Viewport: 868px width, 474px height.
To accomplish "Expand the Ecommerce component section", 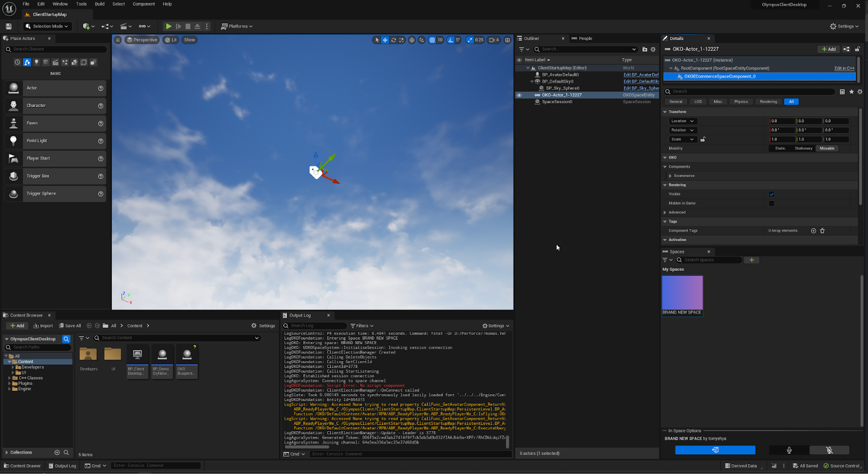I will coord(671,176).
